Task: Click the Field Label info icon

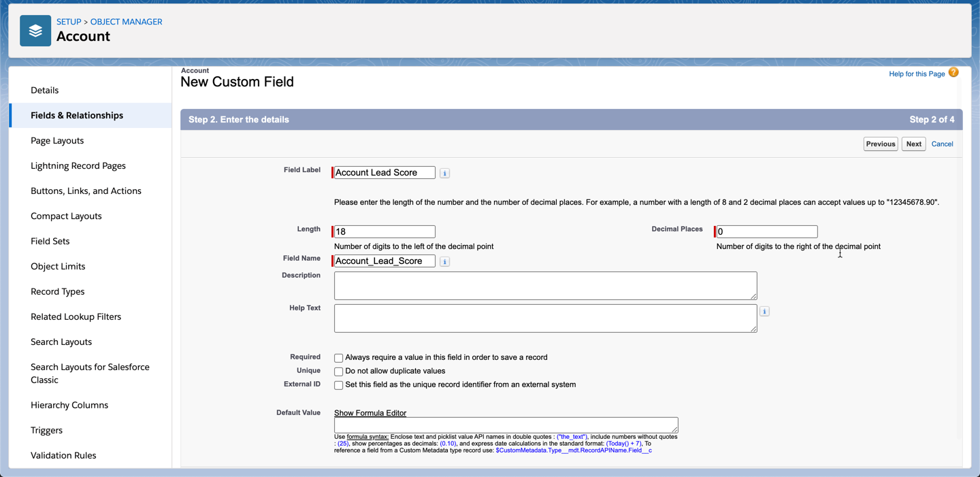Action: 444,174
